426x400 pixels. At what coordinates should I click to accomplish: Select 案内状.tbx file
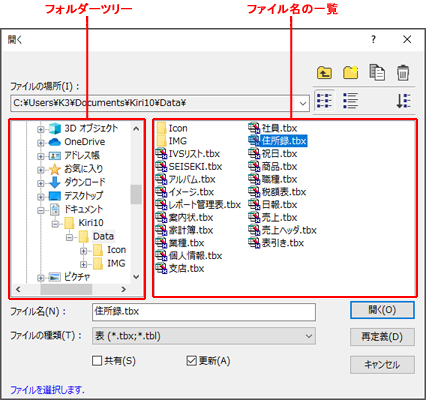185,217
